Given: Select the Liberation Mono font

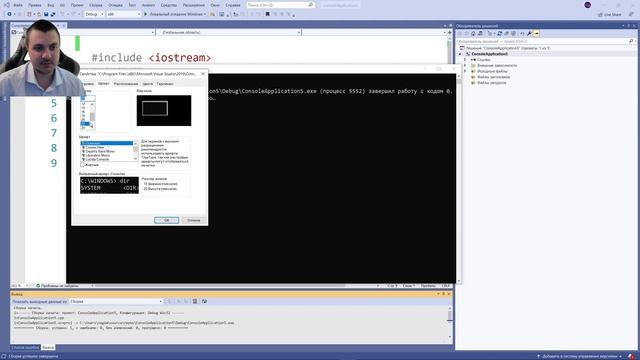Looking at the screenshot, I should 107,156.
